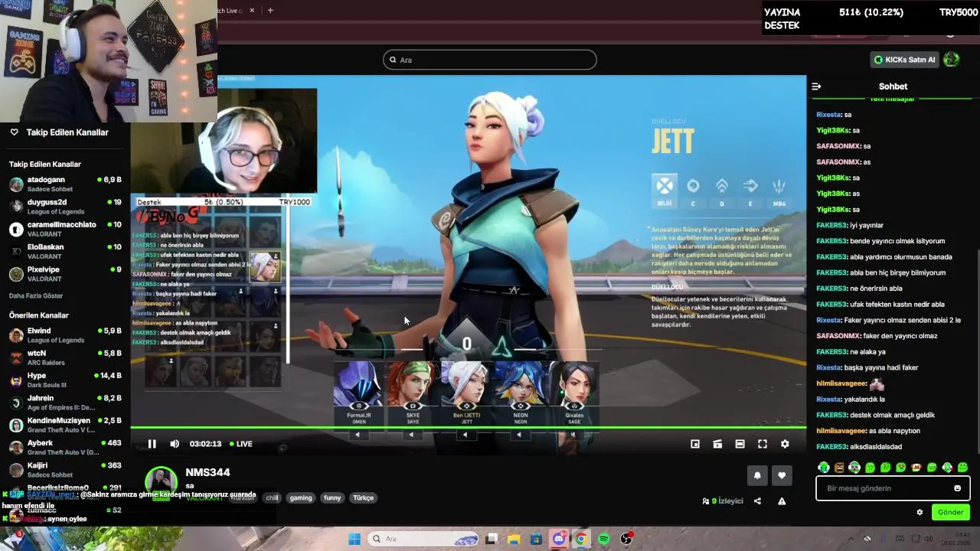Image resolution: width=980 pixels, height=551 pixels.
Task: Select the 'chill' stream tag
Action: pyautogui.click(x=272, y=497)
